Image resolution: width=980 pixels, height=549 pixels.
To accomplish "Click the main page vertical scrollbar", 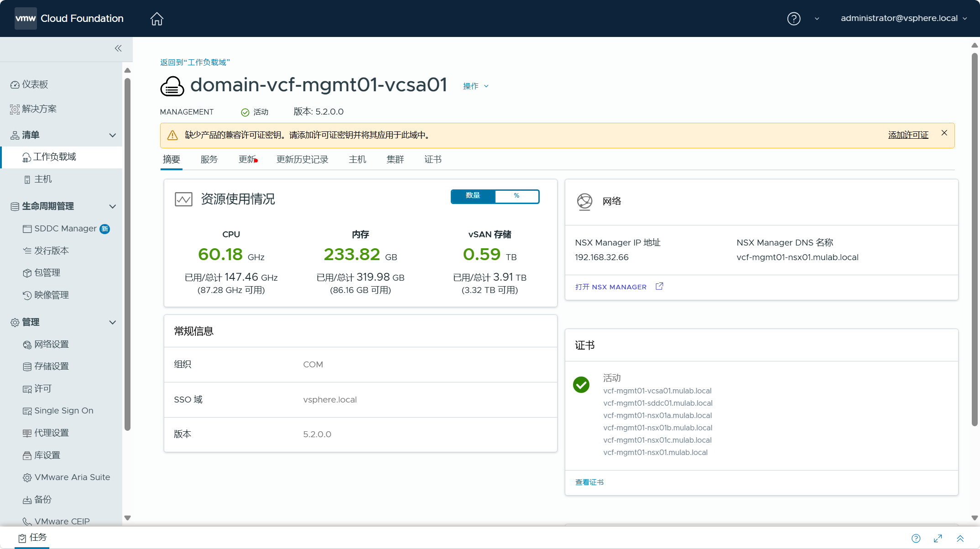I will [974, 240].
